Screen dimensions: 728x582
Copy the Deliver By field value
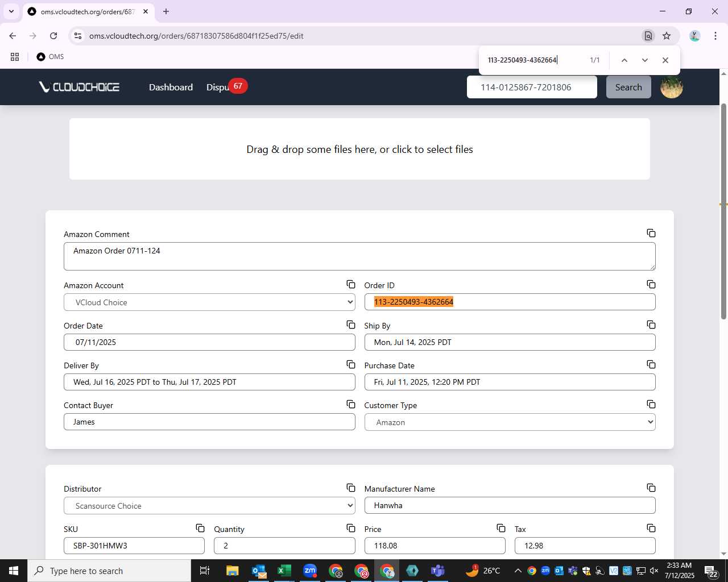click(351, 364)
